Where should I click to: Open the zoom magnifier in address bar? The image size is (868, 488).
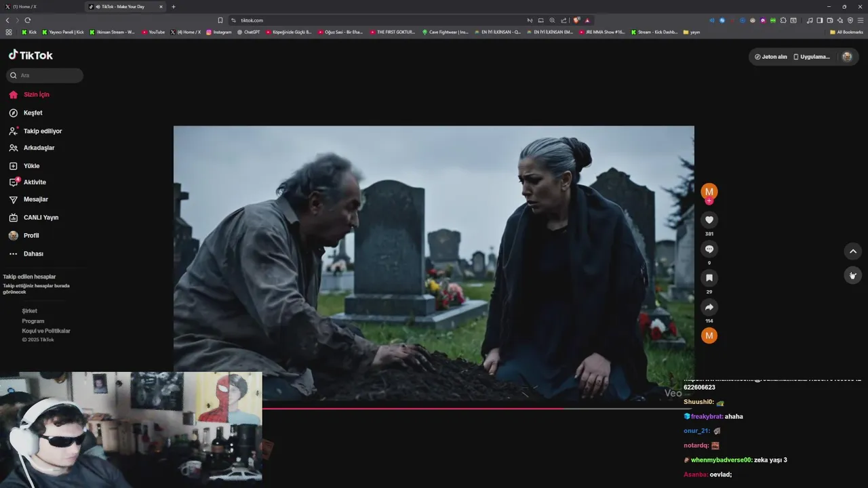(552, 20)
